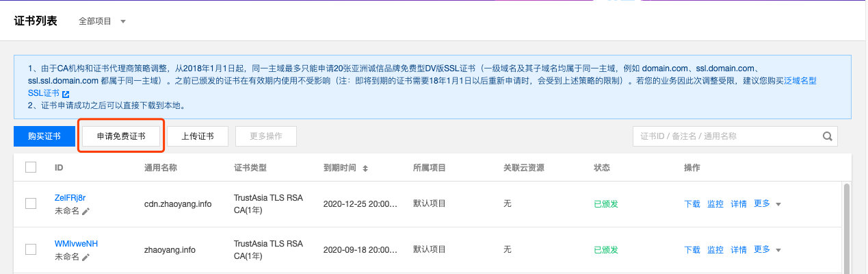Viewport: 868px width, 274px height.
Task: Click expiry date 2020-12-25 cell
Action: [x=361, y=204]
